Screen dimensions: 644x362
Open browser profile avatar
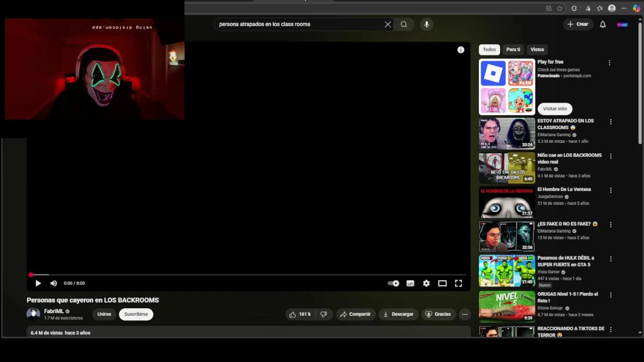612,8
